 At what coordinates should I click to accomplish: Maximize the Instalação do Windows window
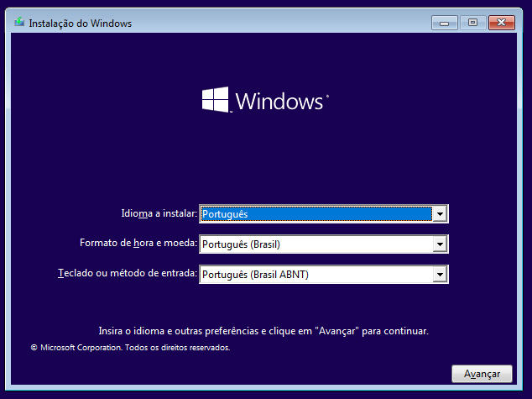(x=472, y=23)
